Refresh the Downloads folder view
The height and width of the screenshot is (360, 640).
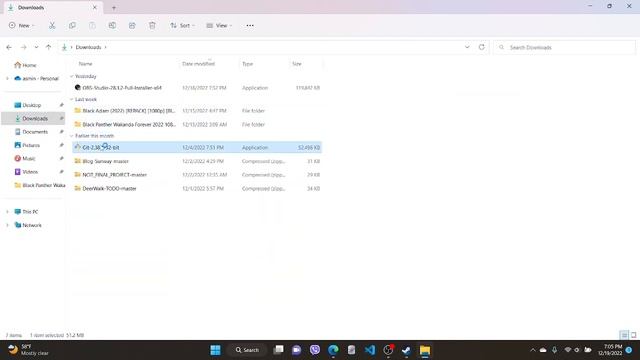click(x=482, y=47)
